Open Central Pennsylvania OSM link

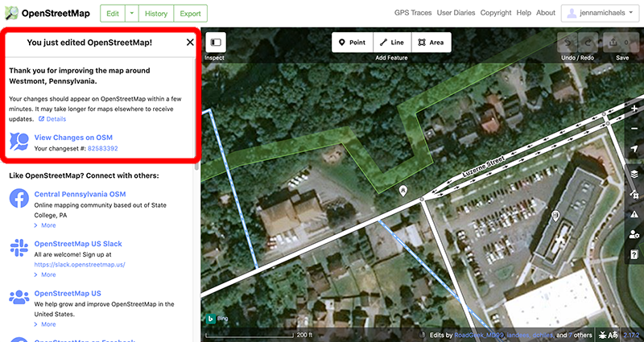click(80, 194)
